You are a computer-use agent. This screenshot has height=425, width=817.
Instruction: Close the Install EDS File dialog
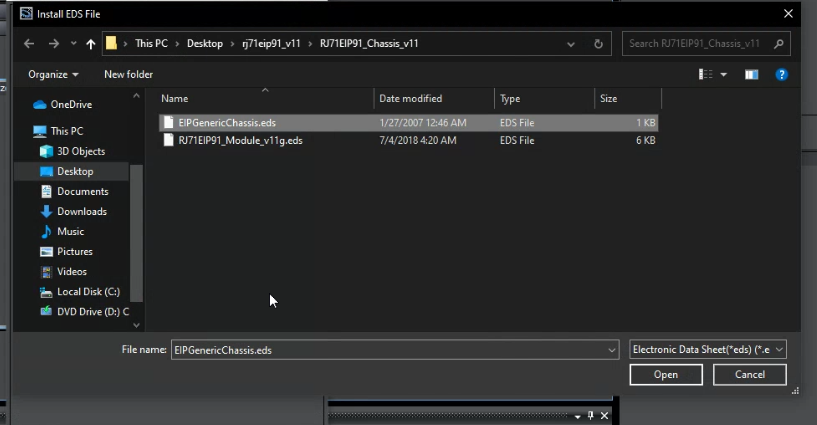[x=788, y=14]
